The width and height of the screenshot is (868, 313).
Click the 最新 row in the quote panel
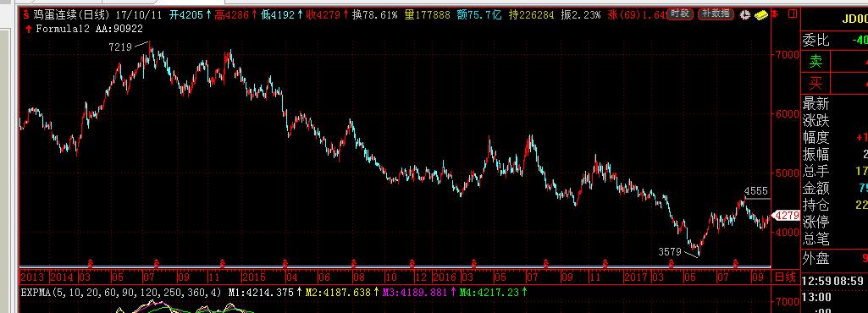pyautogui.click(x=835, y=103)
